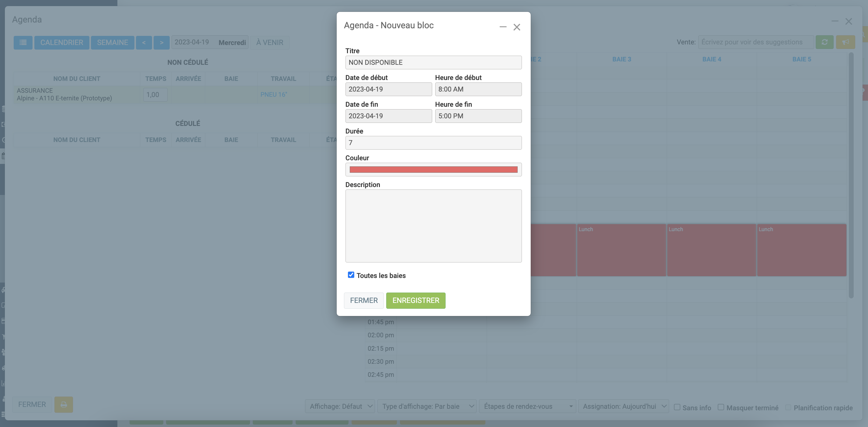Click the yellow megaphone icon button
This screenshot has height=427, width=868.
coord(845,42)
